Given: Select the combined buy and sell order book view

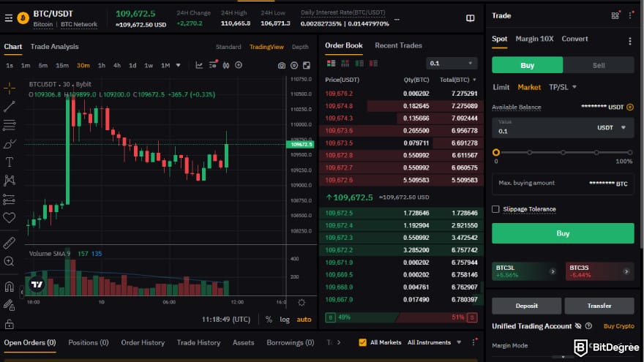Looking at the screenshot, I should point(331,63).
